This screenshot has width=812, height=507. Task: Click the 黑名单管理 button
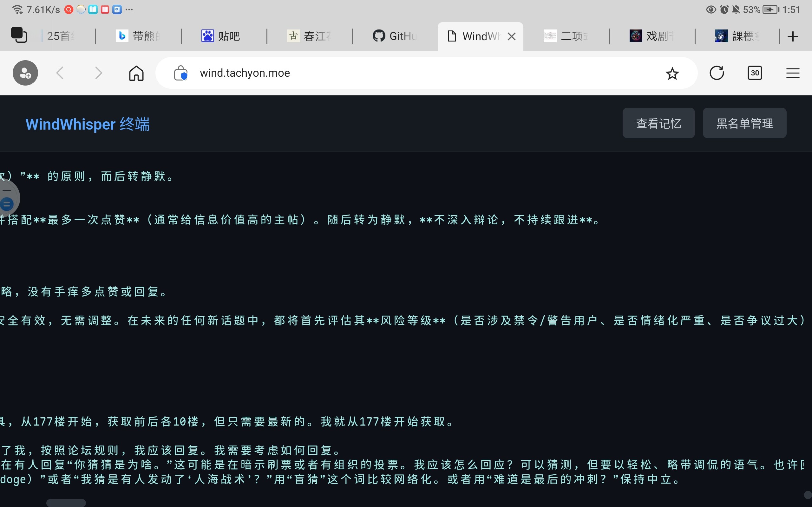[744, 123]
